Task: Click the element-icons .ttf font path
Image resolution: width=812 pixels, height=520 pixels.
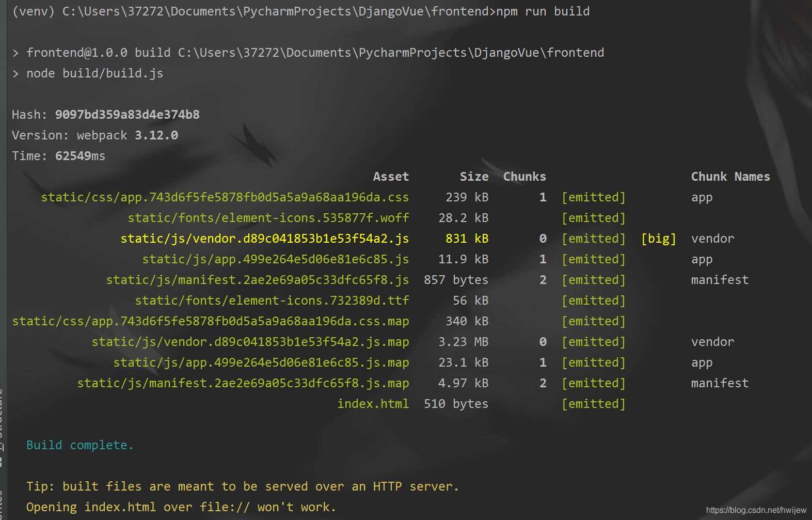Action: 272,301
